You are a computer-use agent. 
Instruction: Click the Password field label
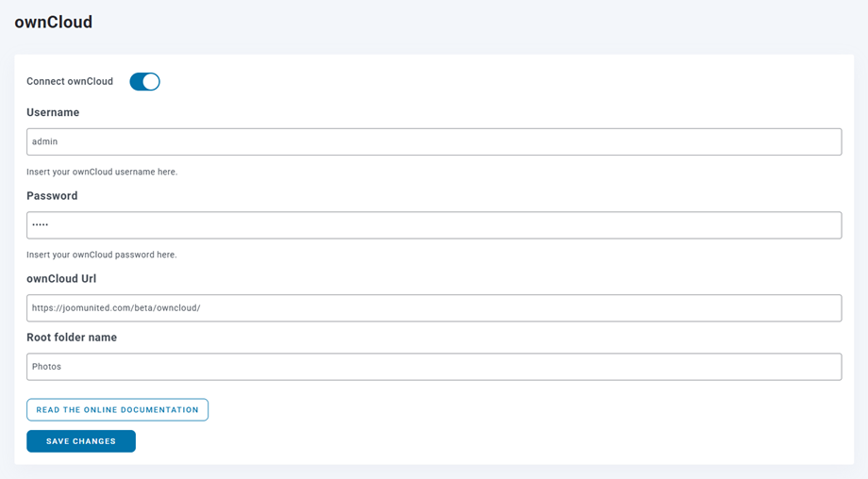pos(52,196)
